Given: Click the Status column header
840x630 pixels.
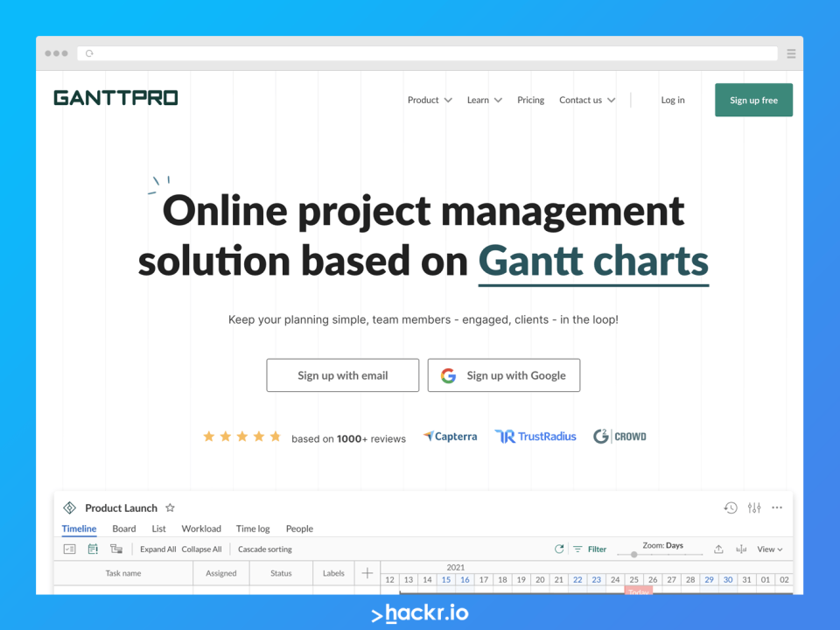Looking at the screenshot, I should pos(281,573).
